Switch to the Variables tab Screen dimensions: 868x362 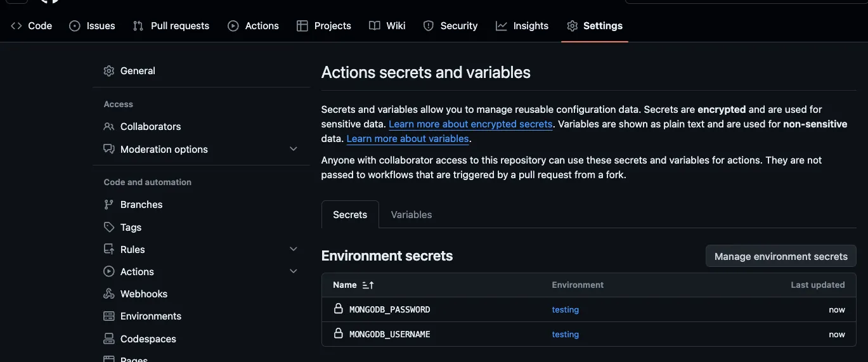coord(411,215)
